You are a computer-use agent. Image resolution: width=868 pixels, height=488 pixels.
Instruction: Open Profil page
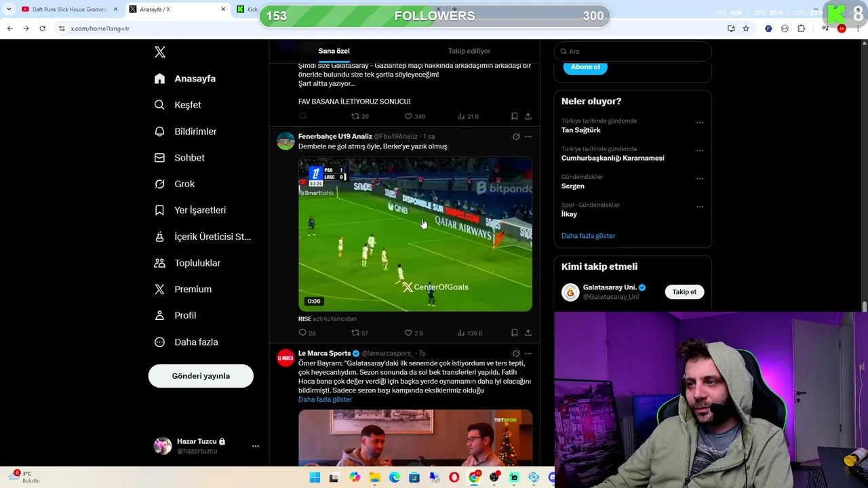[x=175, y=316]
